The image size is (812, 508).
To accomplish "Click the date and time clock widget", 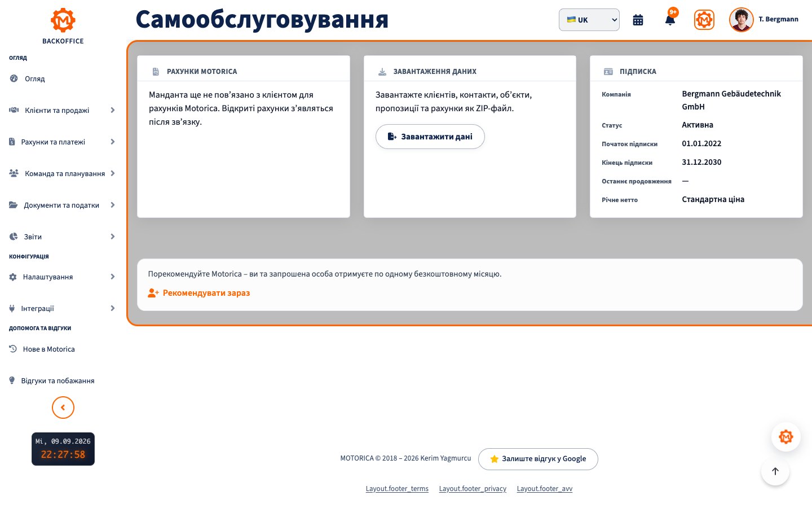I will 63,449.
